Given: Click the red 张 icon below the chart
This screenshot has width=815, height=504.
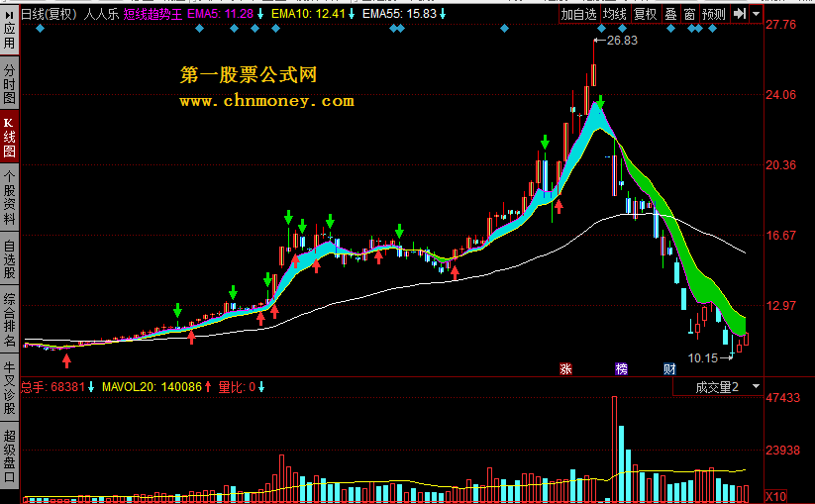Looking at the screenshot, I should (565, 369).
